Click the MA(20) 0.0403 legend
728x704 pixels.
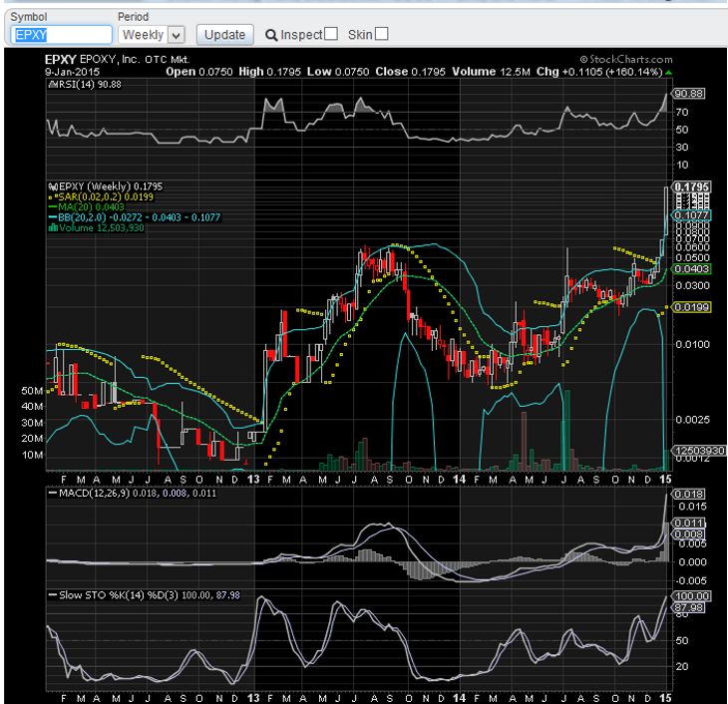(87, 207)
